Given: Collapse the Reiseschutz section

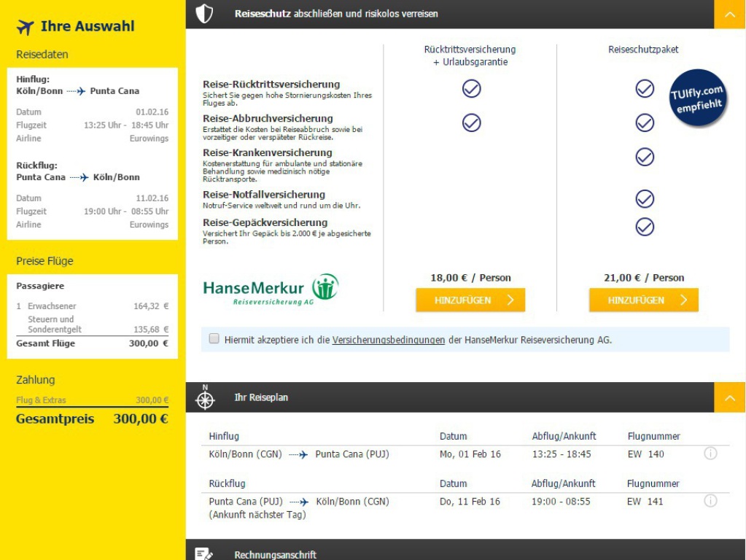Looking at the screenshot, I should (x=729, y=14).
